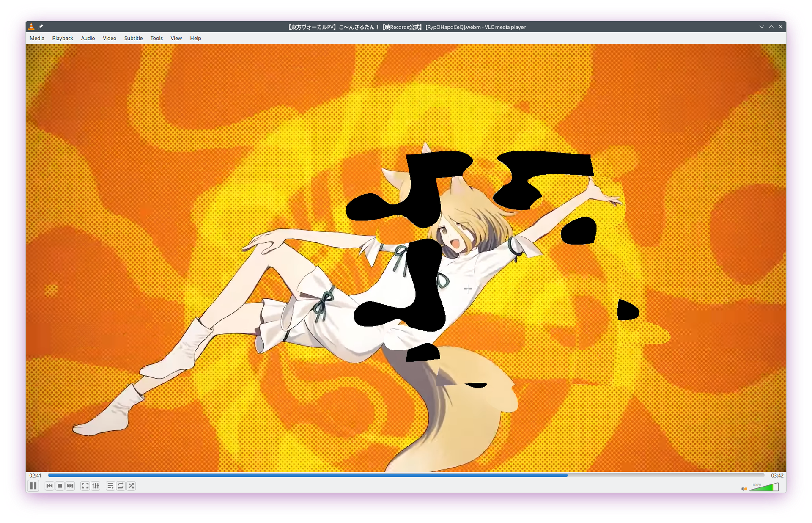Toggle fullscreen video mode
Screen dimensions: 812x523
click(x=85, y=486)
